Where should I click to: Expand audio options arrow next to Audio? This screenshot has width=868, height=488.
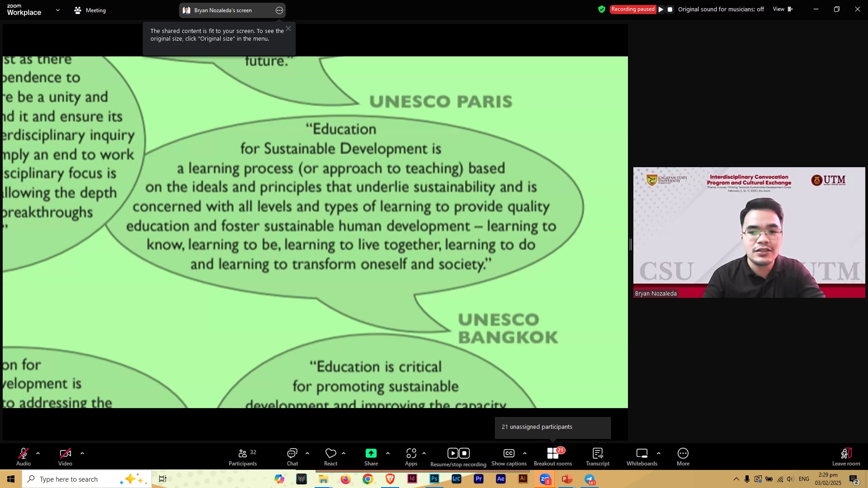tap(38, 453)
